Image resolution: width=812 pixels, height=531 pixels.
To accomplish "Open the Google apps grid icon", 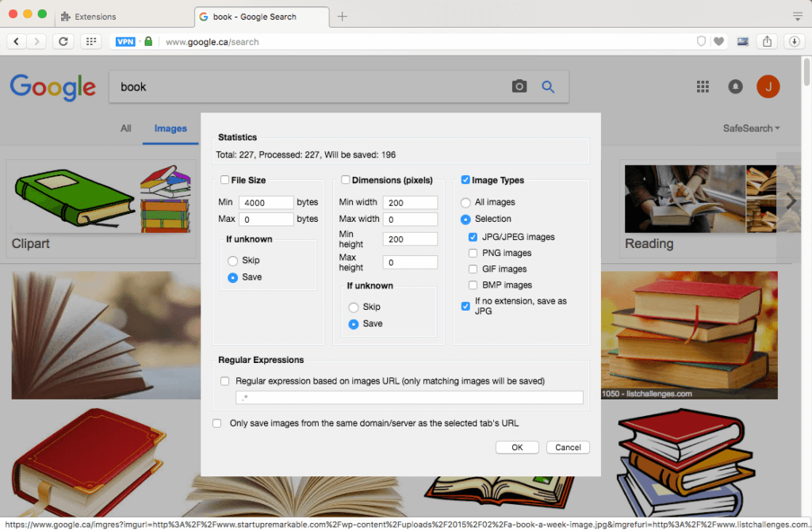I will point(703,86).
